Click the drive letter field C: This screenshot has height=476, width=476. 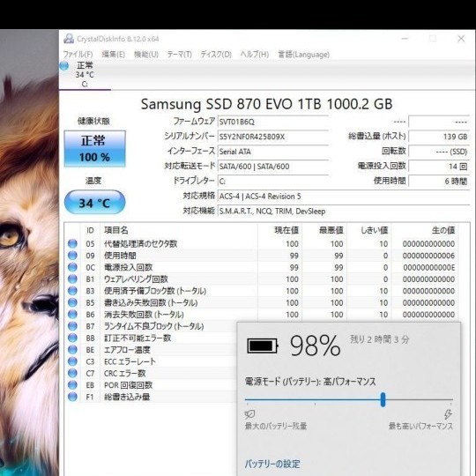(273, 182)
